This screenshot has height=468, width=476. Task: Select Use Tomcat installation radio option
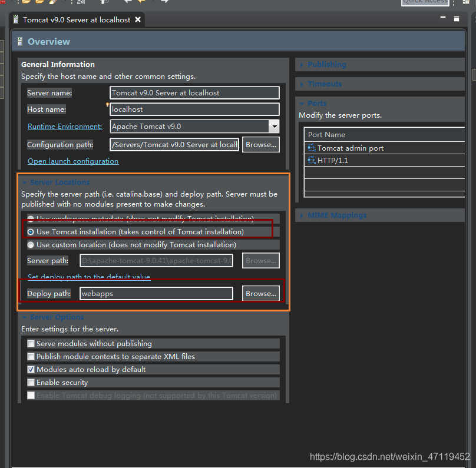click(31, 232)
